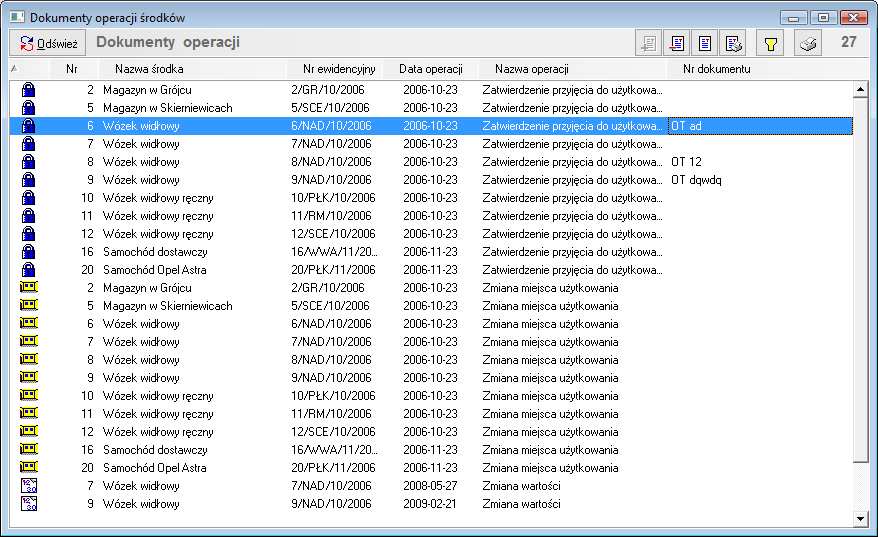
Task: Select 20/PŁK/11/2006 in the Zmiana miejsca row
Action: [333, 467]
